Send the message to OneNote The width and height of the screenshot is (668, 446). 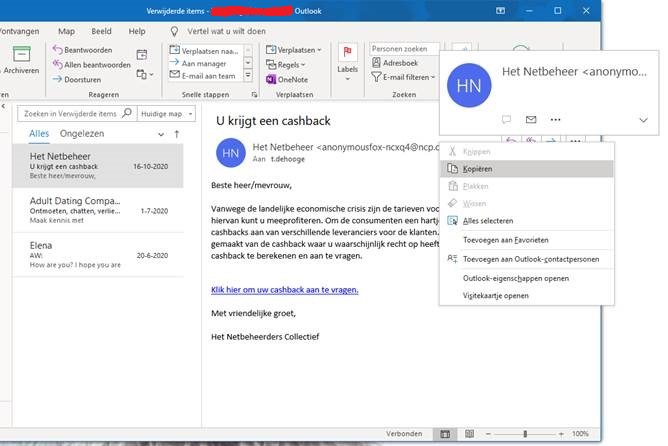pos(287,80)
